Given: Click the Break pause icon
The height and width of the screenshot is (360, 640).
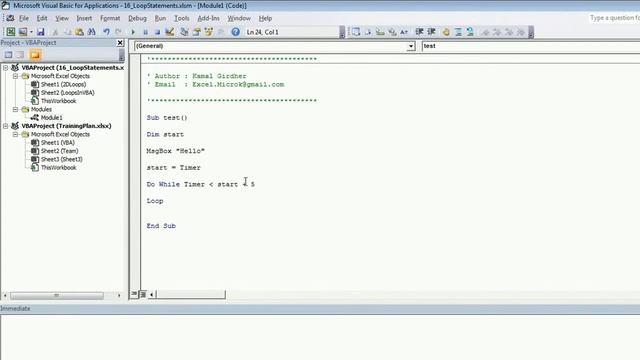Looking at the screenshot, I should coord(145,32).
